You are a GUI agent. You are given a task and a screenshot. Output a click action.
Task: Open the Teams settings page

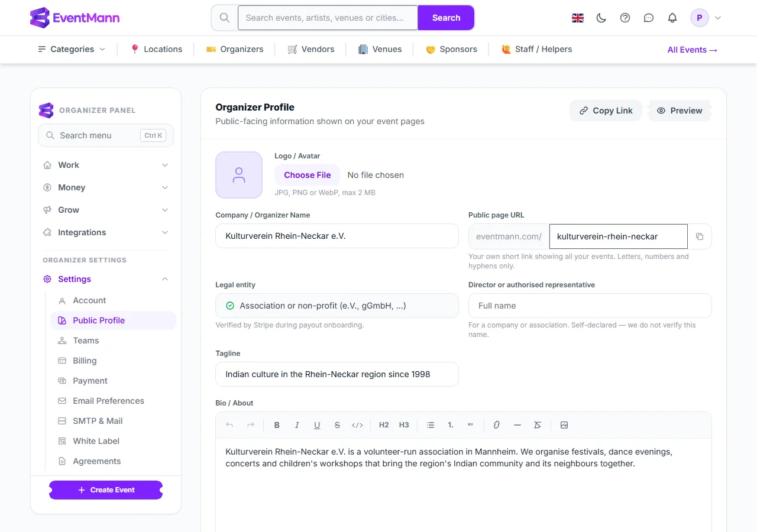pyautogui.click(x=114, y=340)
